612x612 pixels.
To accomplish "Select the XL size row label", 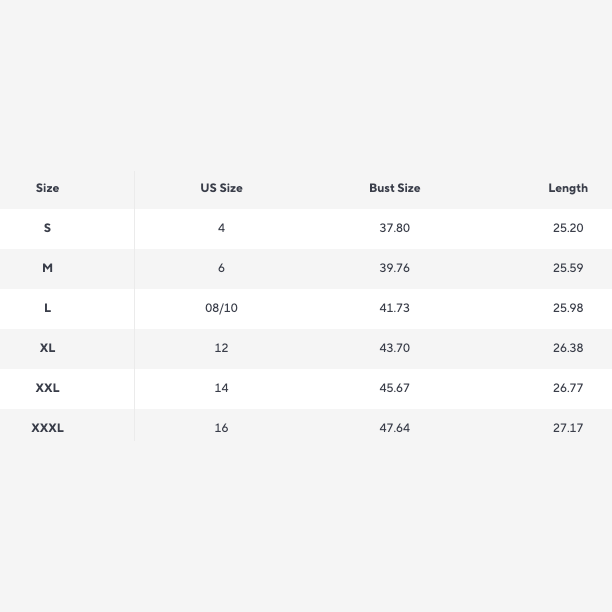I will (47, 348).
